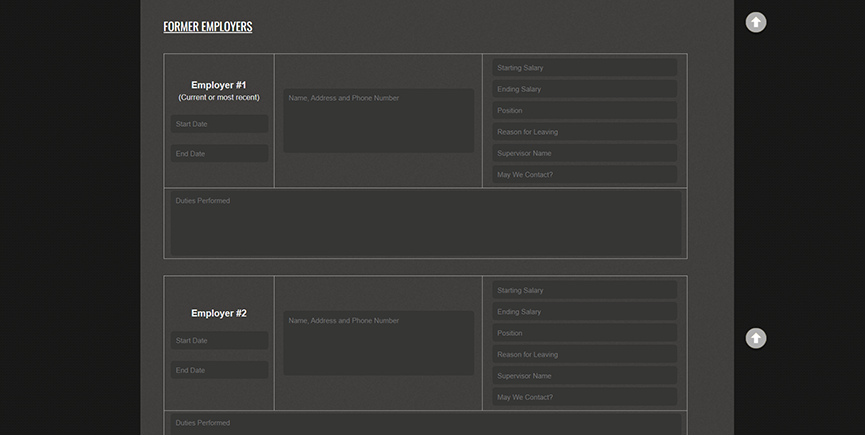Click Employer #2 Position field
The width and height of the screenshot is (865, 435).
584,333
